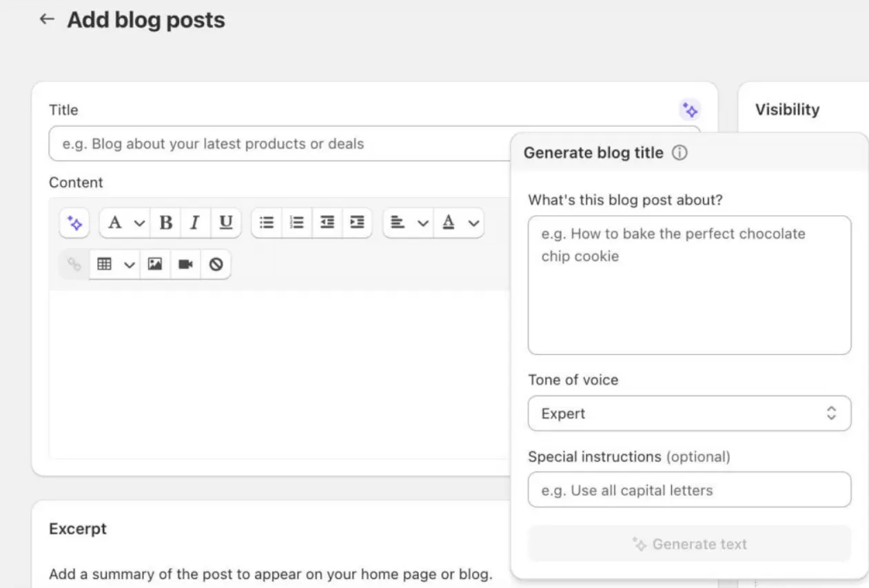Screen dimensions: 869x588
Task: Click the outdent icon
Action: tap(327, 223)
